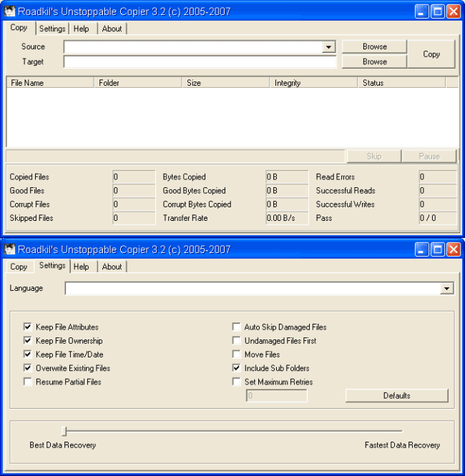Select Settings tab in lower window

[x=52, y=266]
